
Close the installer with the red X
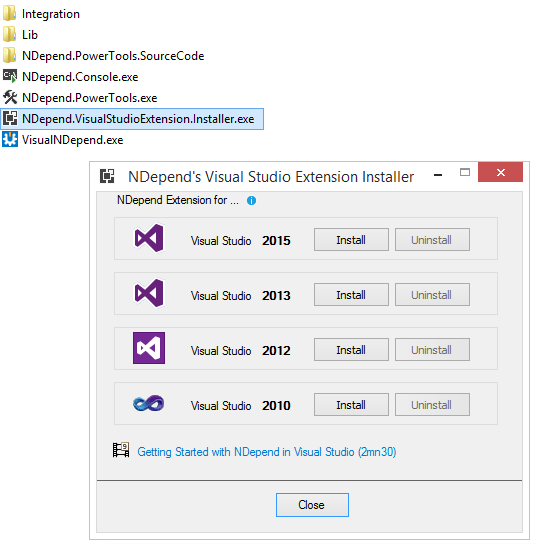(500, 172)
